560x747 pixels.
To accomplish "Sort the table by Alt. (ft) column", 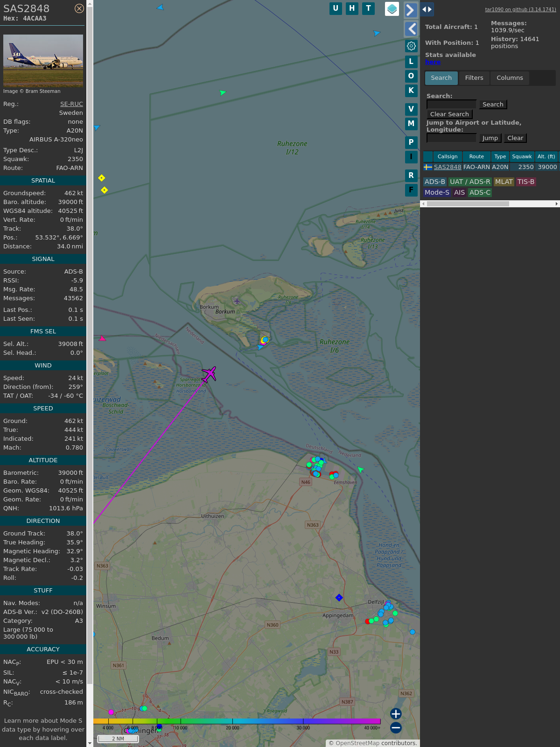I will tap(546, 156).
